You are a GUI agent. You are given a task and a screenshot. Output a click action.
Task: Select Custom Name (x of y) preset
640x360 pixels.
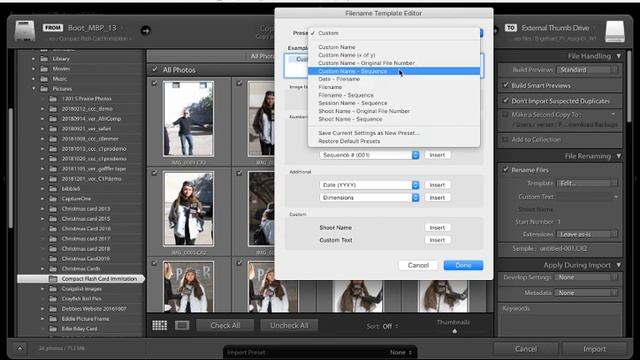394,55
